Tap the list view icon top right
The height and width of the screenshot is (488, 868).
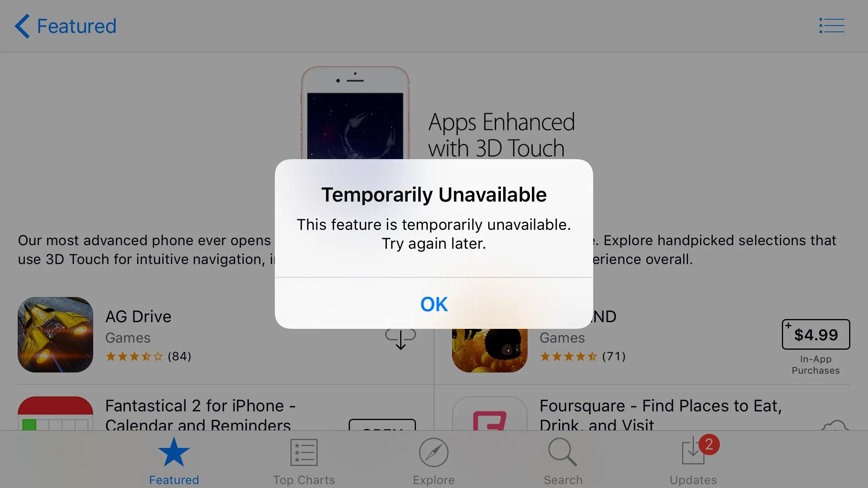(x=831, y=26)
